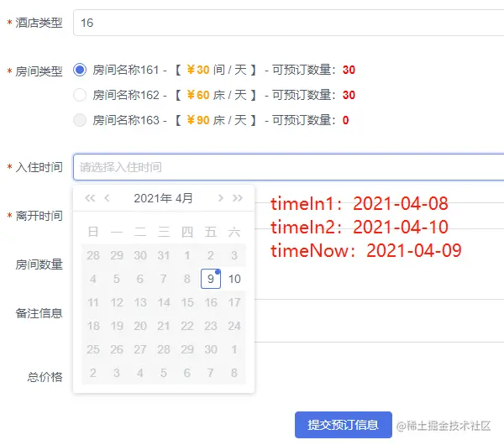Go to previous month in calendar
The image size is (504, 445).
tap(107, 198)
